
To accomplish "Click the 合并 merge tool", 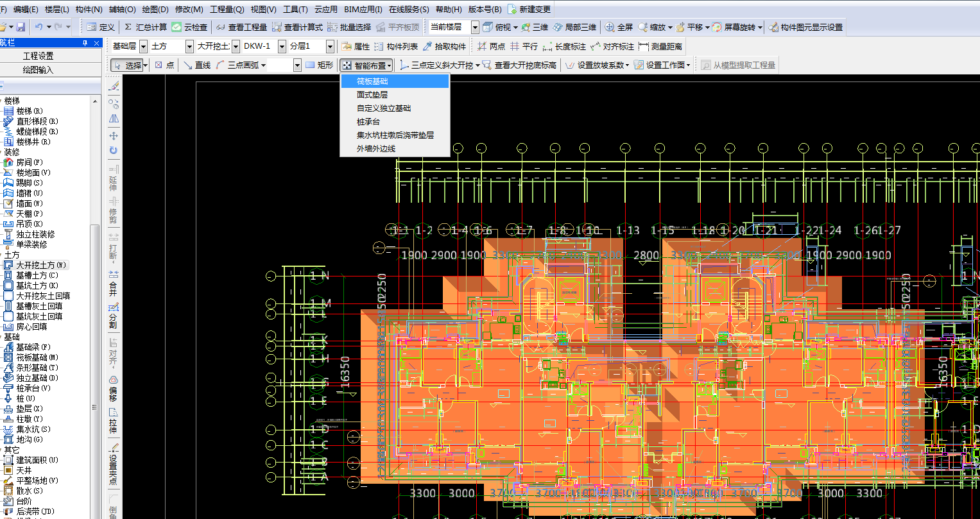I will (x=113, y=283).
